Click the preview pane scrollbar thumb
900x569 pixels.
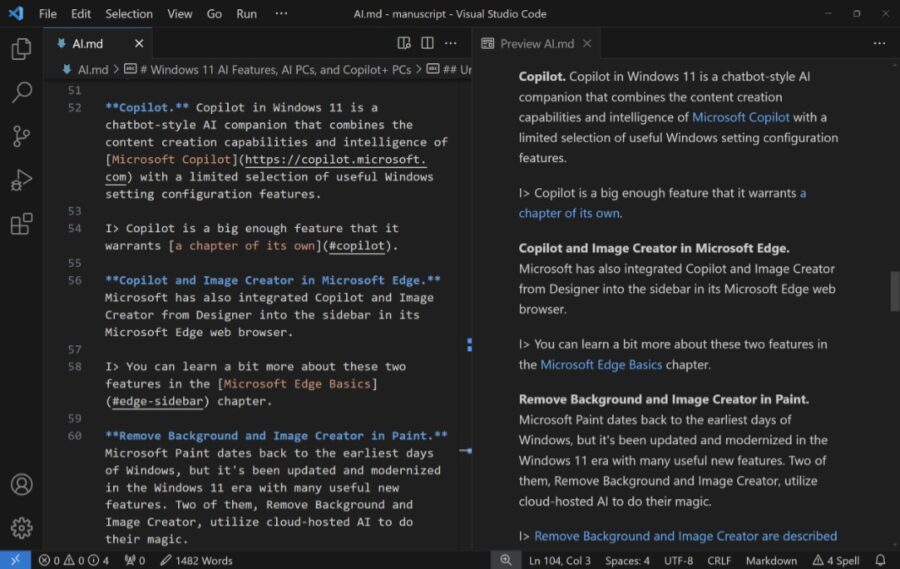click(894, 291)
